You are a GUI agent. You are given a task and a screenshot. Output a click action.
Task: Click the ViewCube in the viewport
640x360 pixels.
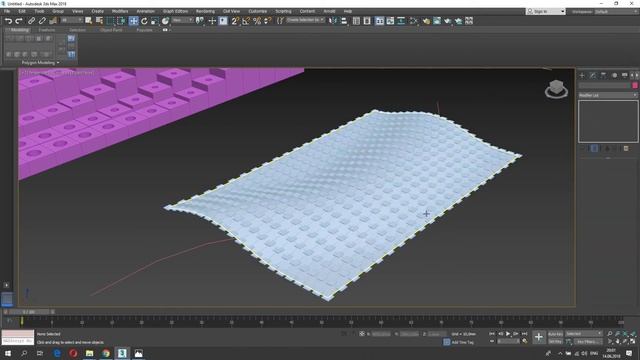pyautogui.click(x=556, y=89)
